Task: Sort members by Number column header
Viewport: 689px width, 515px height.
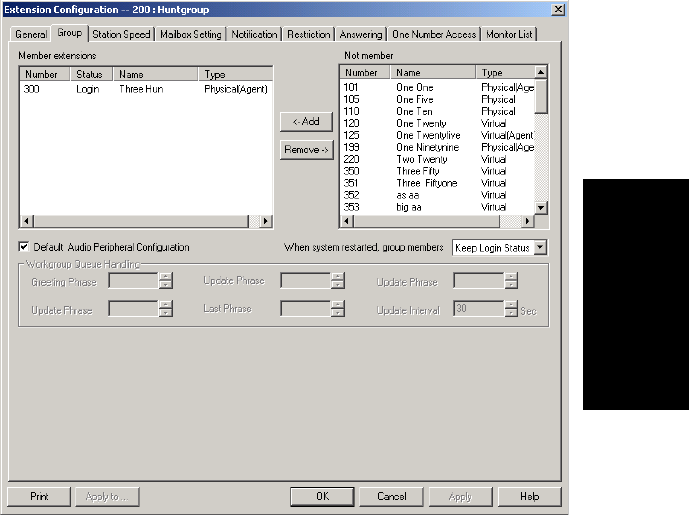Action: (45, 74)
